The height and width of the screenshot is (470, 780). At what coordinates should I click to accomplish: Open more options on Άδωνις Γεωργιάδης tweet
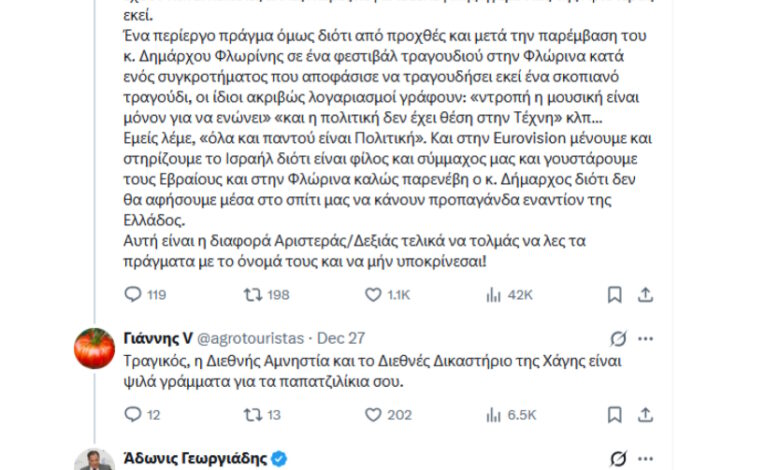[648, 459]
